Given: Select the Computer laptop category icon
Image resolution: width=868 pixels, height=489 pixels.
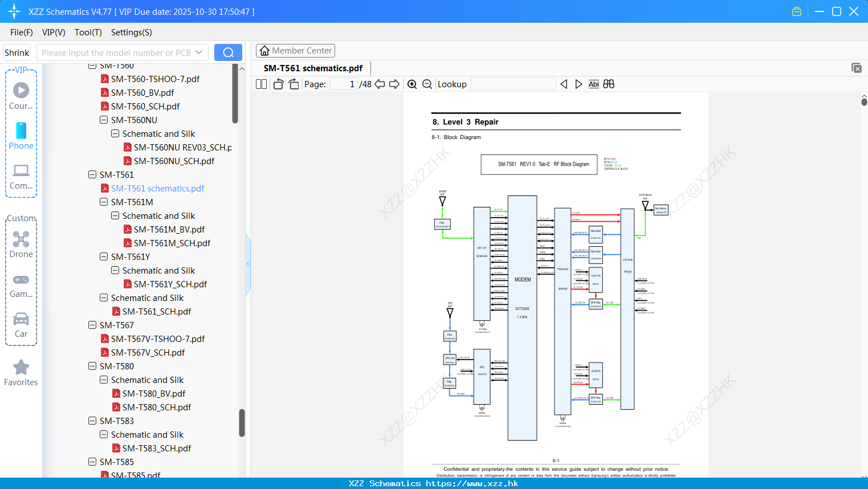Looking at the screenshot, I should point(21,170).
